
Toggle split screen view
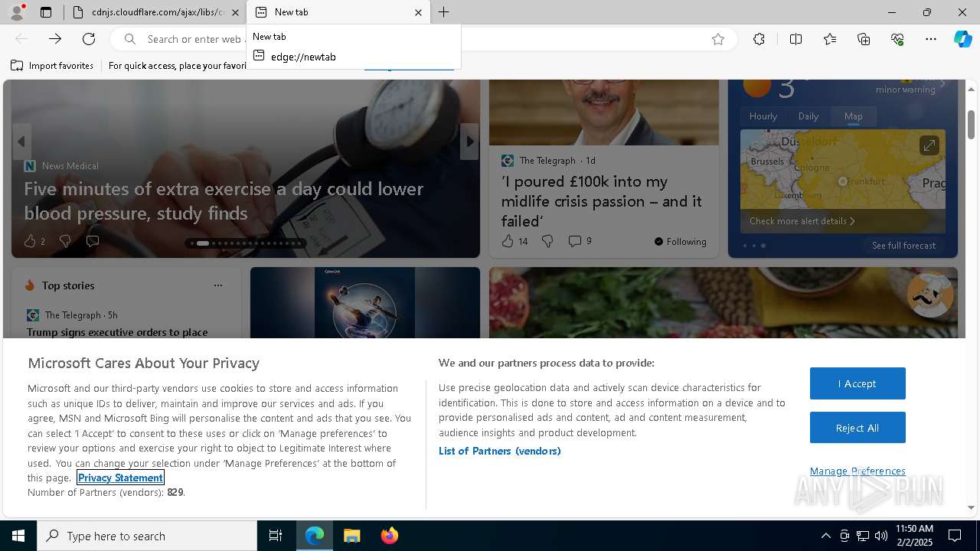pos(795,39)
